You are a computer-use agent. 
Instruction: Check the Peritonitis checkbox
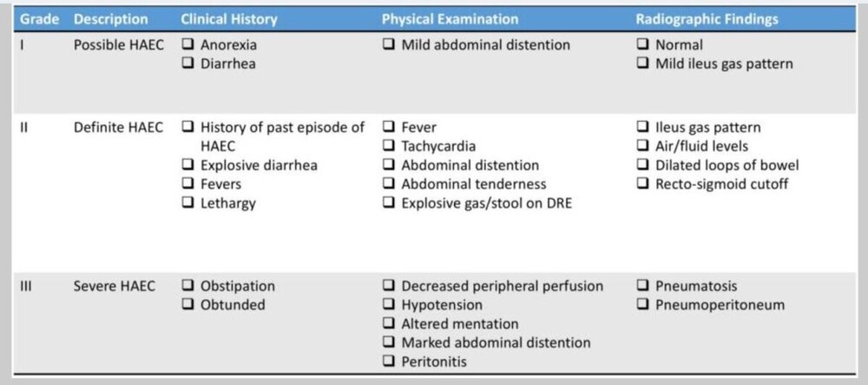[x=389, y=362]
